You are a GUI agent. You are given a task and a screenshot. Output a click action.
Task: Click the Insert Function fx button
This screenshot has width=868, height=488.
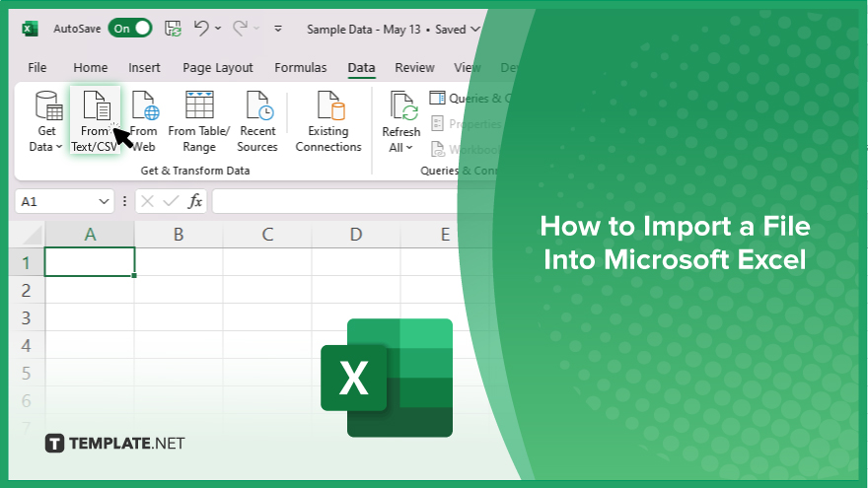point(195,201)
